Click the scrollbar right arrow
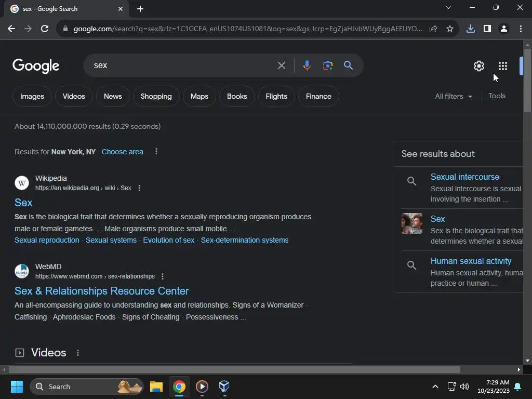Screen dimensions: 532x399 tap(519, 369)
